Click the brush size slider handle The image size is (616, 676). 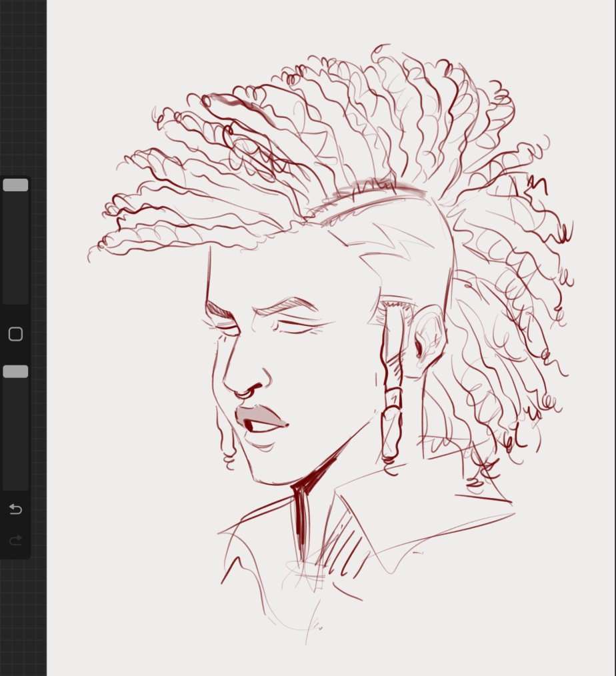point(15,185)
